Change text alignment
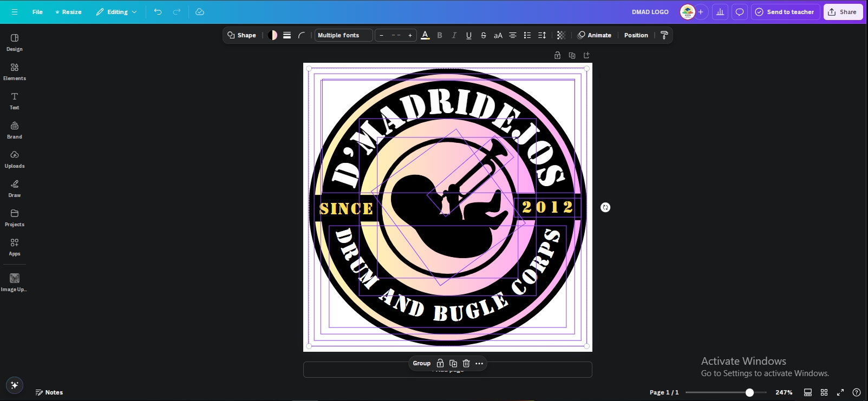This screenshot has width=868, height=401. click(513, 35)
